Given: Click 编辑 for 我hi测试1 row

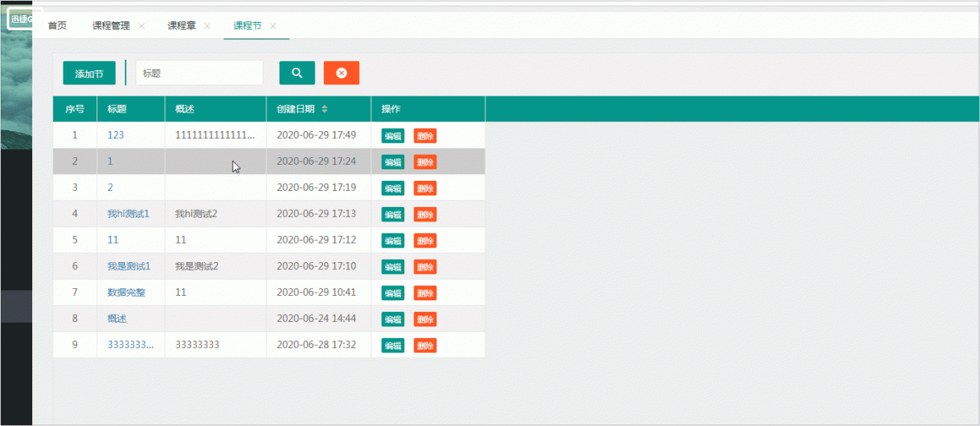Looking at the screenshot, I should pyautogui.click(x=393, y=215).
